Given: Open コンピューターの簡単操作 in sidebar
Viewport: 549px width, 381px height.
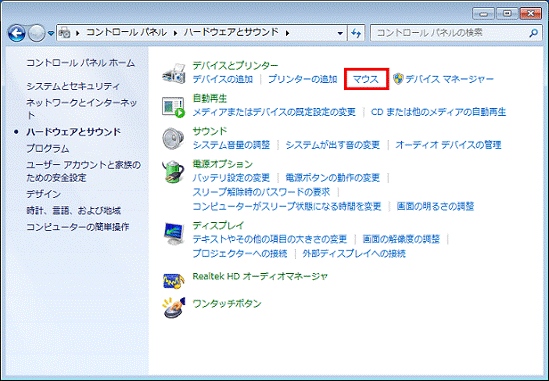Looking at the screenshot, I should (78, 227).
